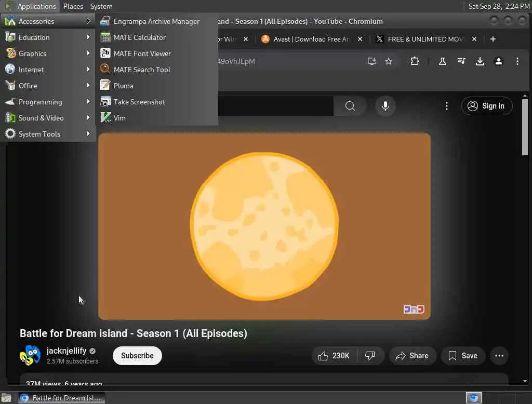Save the video to a playlist

(463, 356)
